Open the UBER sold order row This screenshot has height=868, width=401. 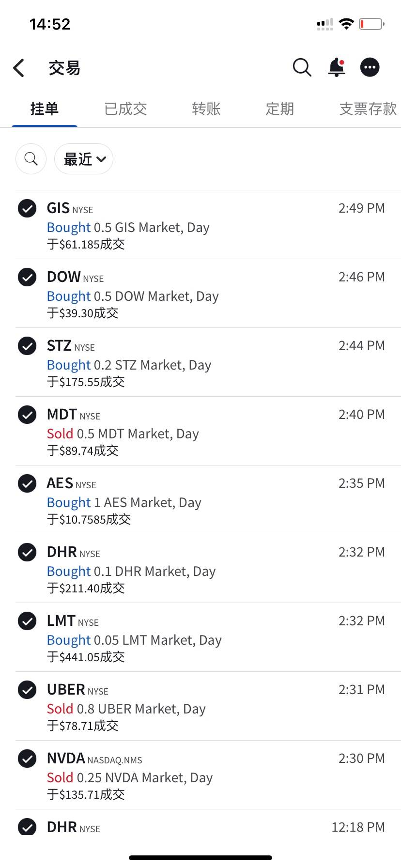[x=208, y=706]
